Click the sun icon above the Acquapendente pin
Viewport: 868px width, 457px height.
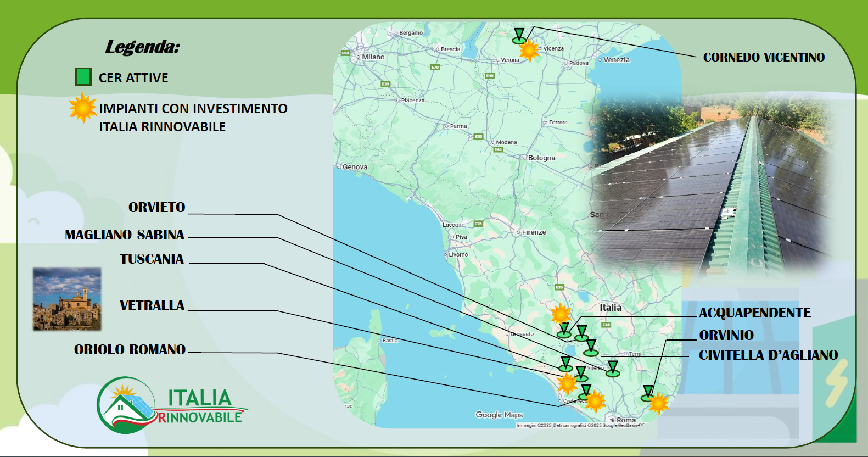[561, 314]
